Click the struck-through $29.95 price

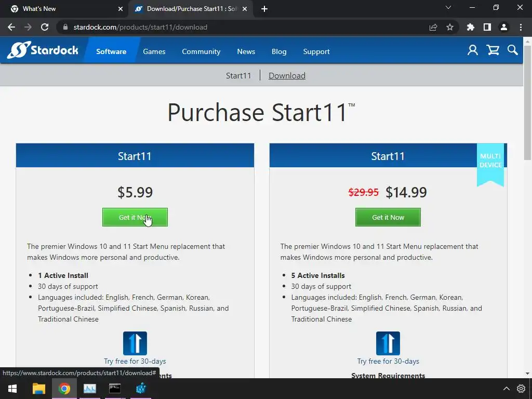pos(363,192)
